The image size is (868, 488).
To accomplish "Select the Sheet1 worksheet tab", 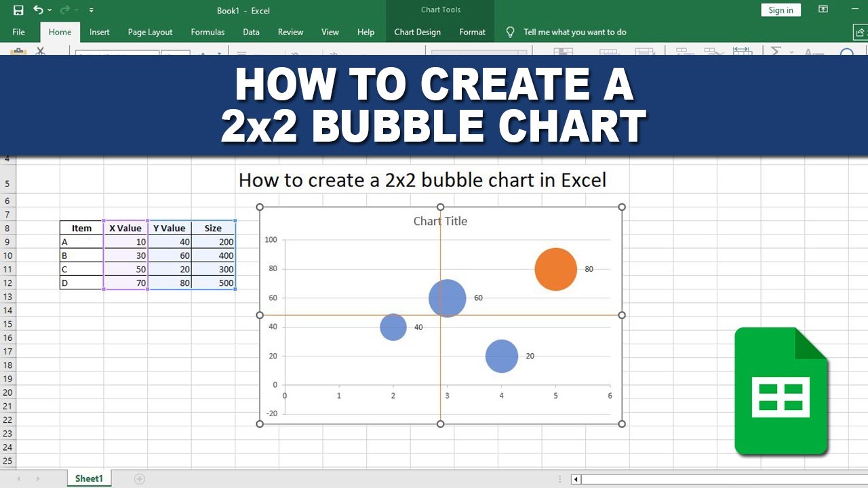I will click(89, 479).
